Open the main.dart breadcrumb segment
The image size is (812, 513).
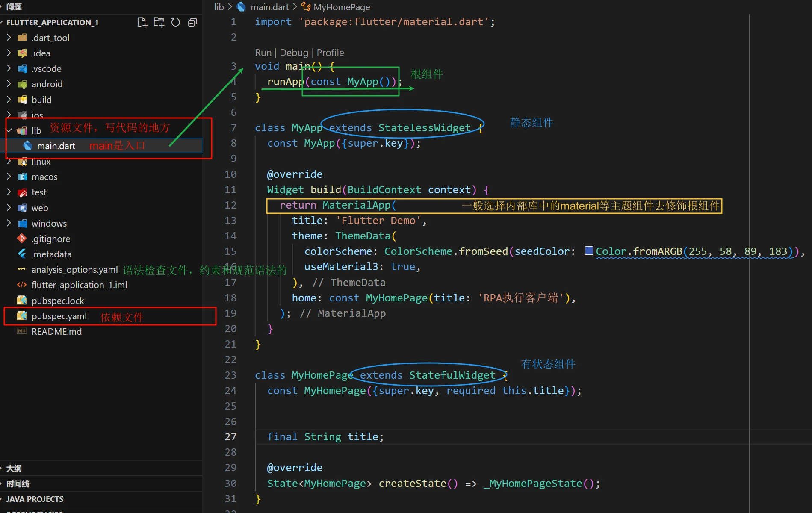coord(270,7)
